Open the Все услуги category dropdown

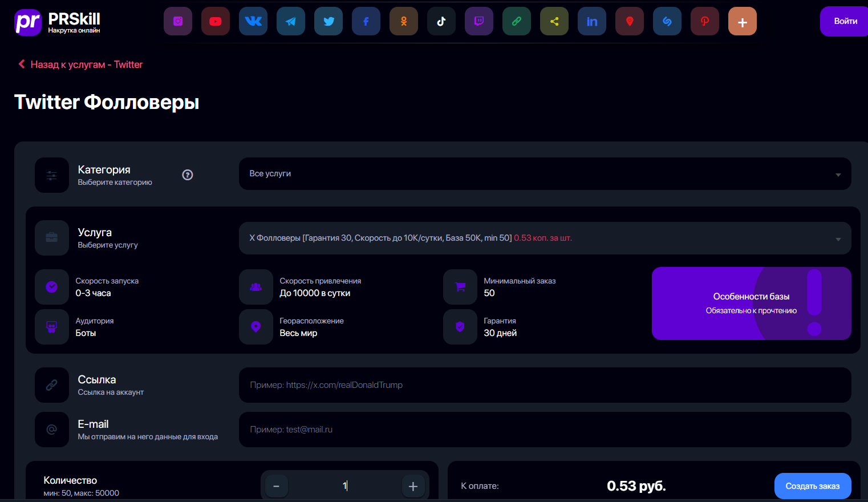coord(545,174)
